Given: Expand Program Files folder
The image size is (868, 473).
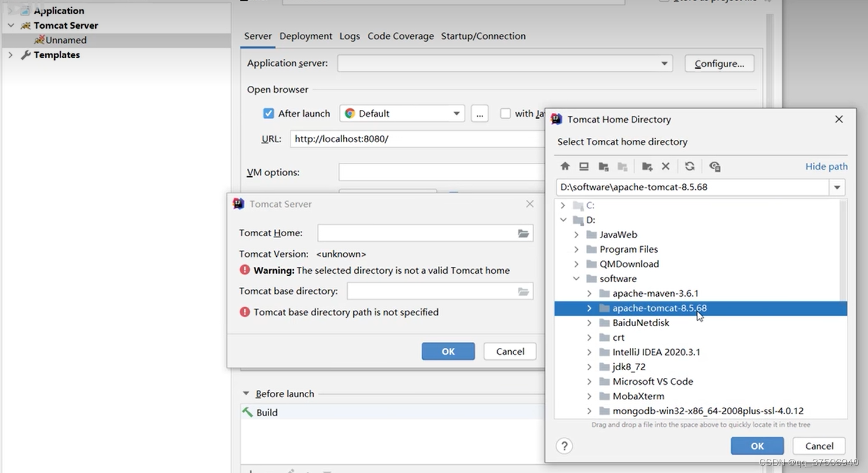Looking at the screenshot, I should coord(576,249).
